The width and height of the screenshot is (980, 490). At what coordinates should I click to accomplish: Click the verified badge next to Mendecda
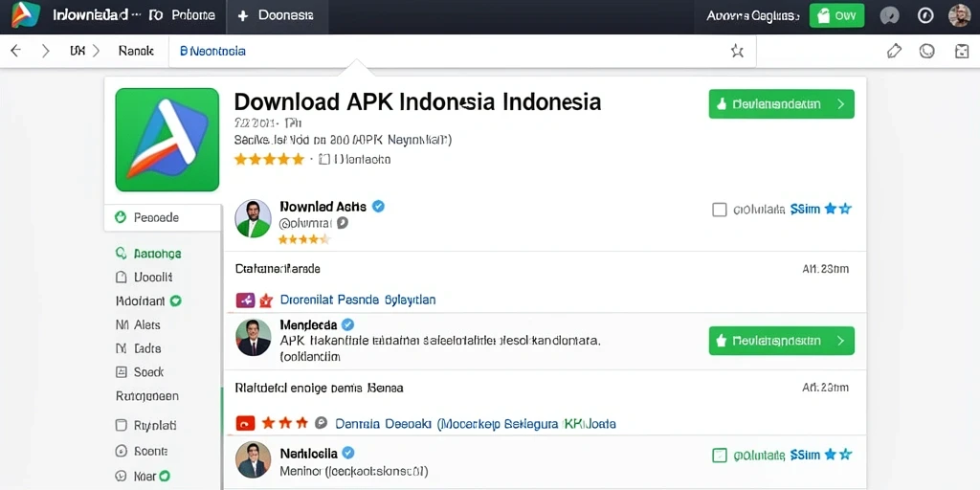click(x=348, y=325)
